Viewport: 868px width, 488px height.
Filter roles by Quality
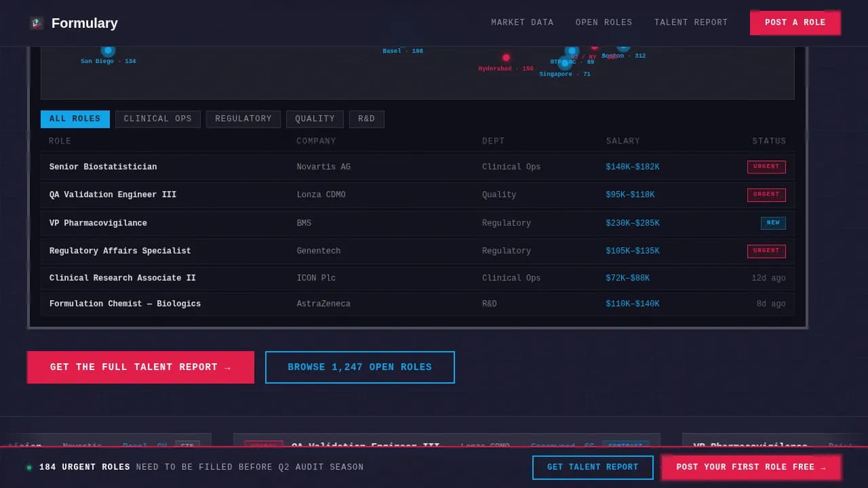[x=315, y=119]
